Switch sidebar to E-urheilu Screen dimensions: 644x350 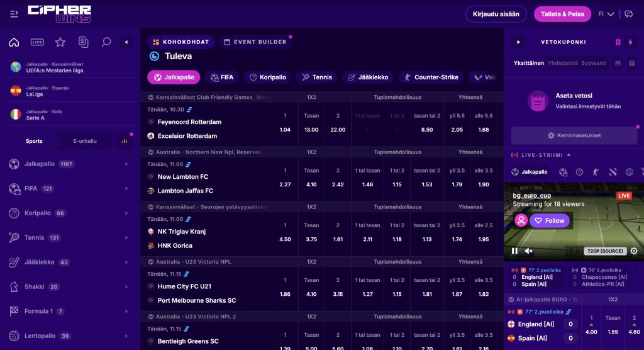click(x=85, y=141)
